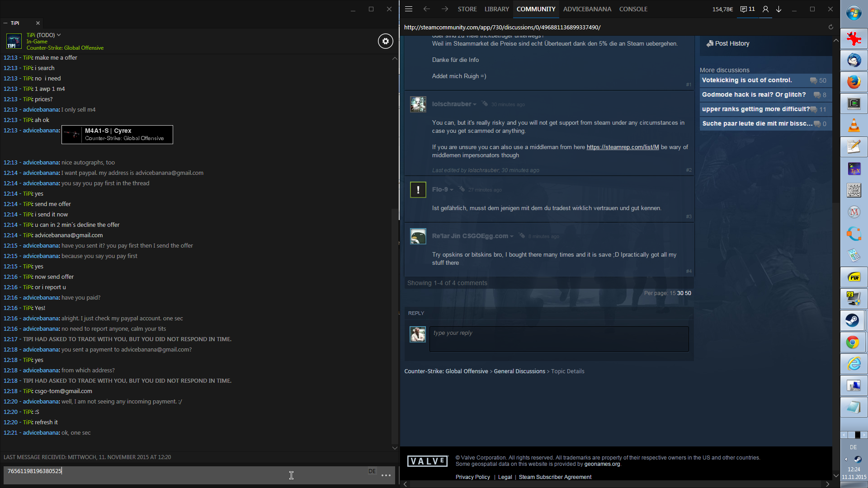
Task: Open the chat settings gear icon
Action: (x=385, y=41)
